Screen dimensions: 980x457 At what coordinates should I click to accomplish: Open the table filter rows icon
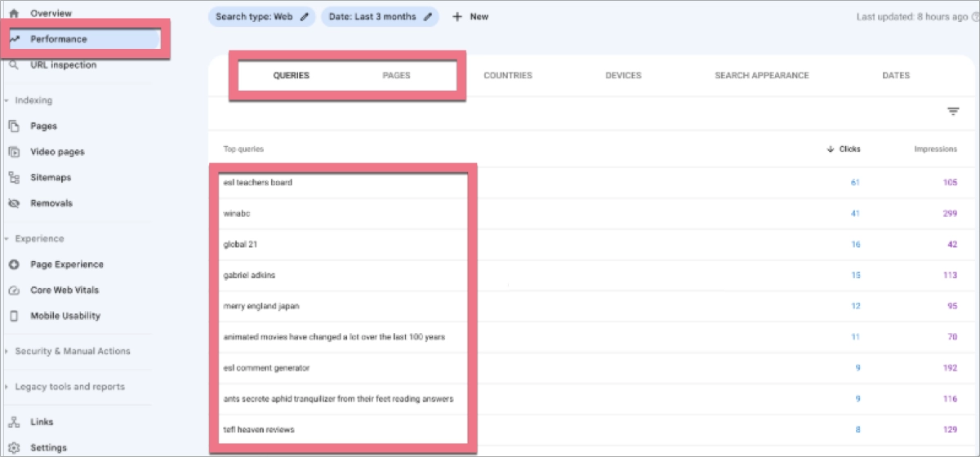tap(953, 112)
